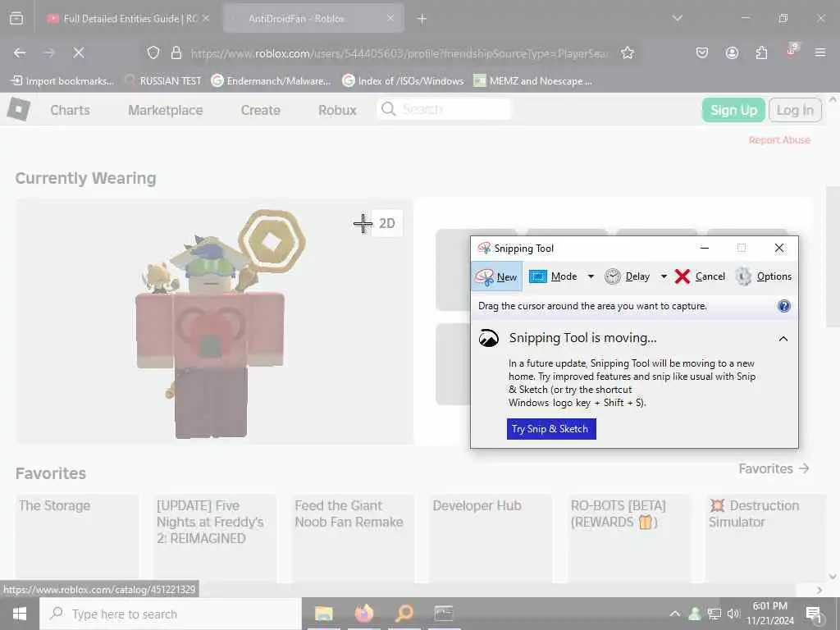Expand the Mode dropdown arrow
Screen dimensions: 840x630
coord(591,276)
